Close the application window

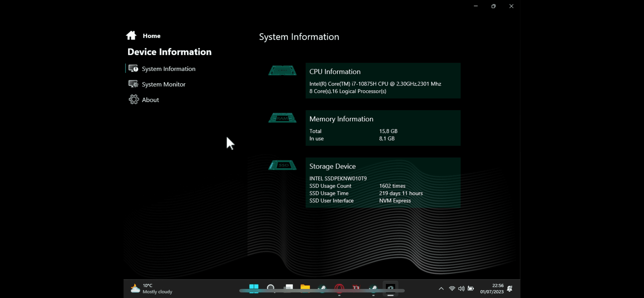point(511,6)
